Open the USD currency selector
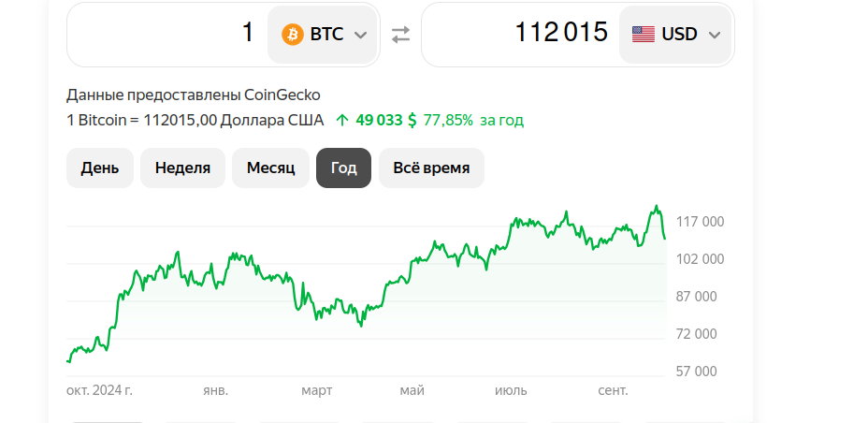868x423 pixels. 675,35
